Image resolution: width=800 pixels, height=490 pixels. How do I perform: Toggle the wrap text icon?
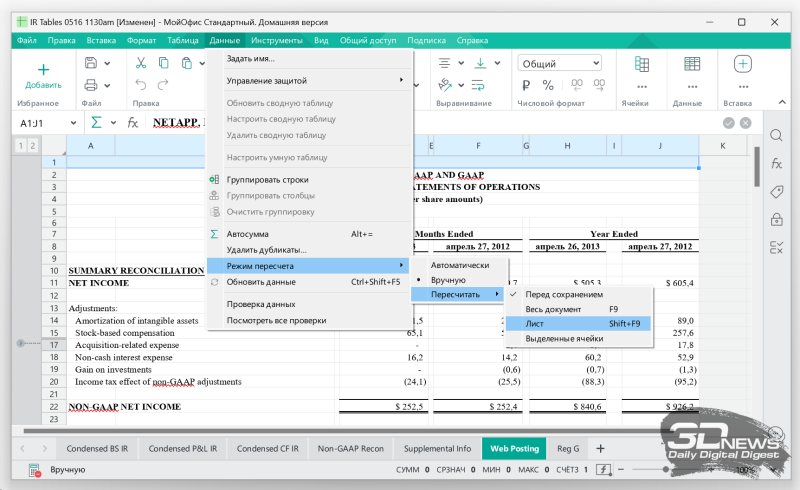pos(478,85)
